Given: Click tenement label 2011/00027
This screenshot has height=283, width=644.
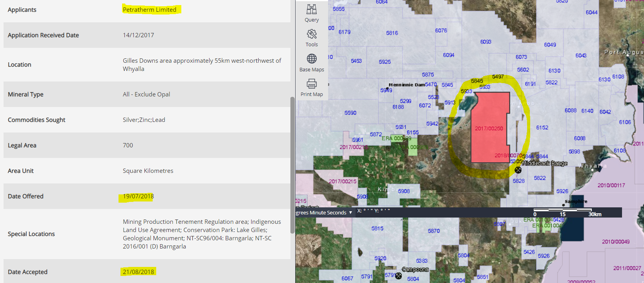Looking at the screenshot, I should click(x=627, y=268).
